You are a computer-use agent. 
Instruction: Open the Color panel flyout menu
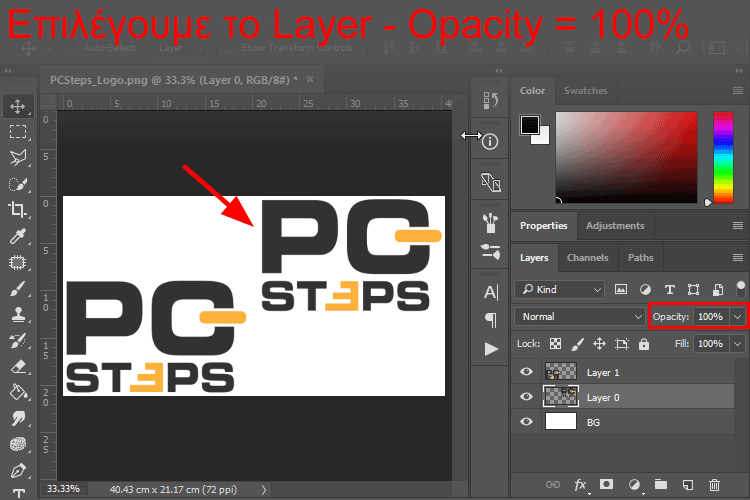(x=738, y=90)
